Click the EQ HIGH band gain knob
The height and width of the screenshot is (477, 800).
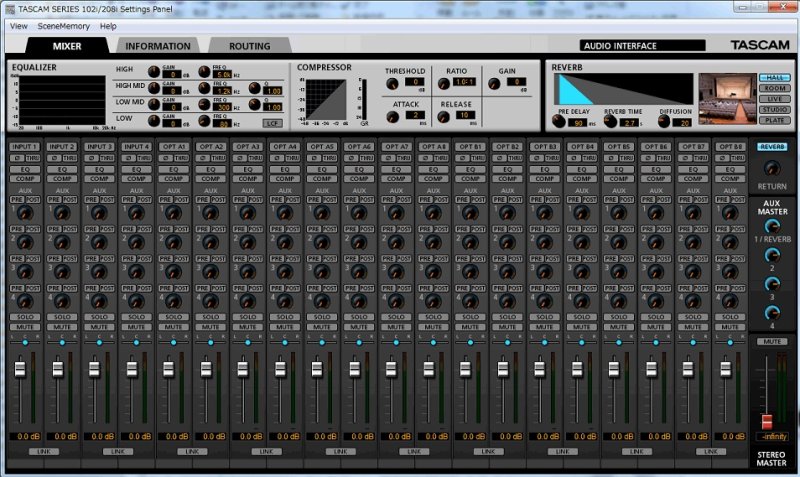click(154, 71)
